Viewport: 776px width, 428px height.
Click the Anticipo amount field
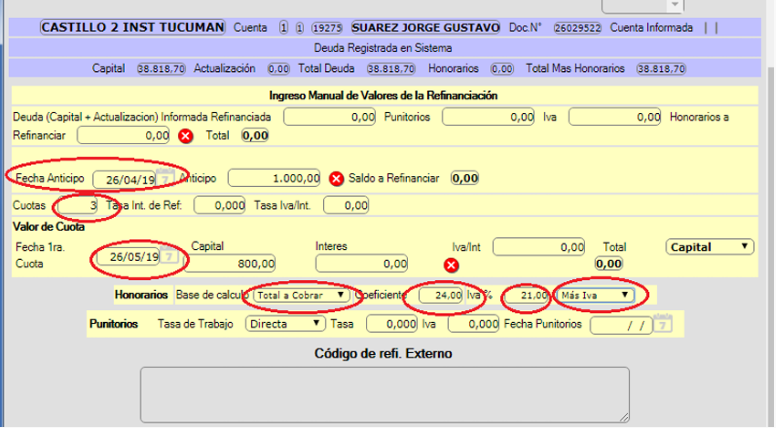(276, 178)
